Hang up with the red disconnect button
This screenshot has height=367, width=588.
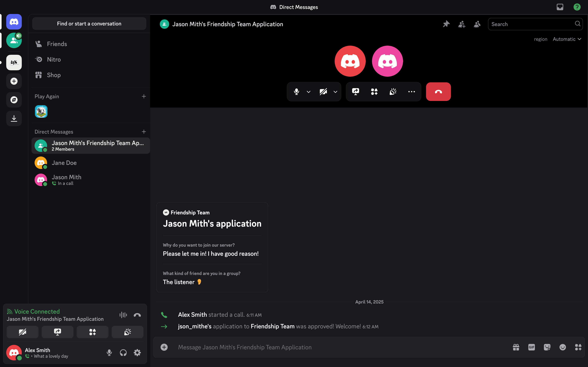pyautogui.click(x=438, y=91)
